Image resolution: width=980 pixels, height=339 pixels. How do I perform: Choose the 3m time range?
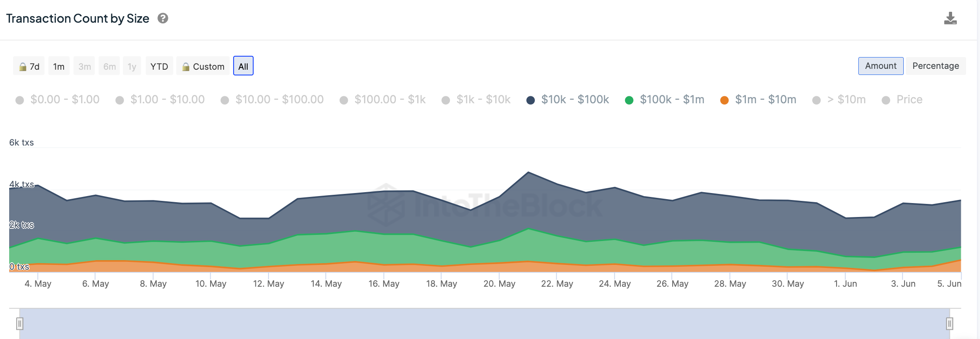click(85, 66)
